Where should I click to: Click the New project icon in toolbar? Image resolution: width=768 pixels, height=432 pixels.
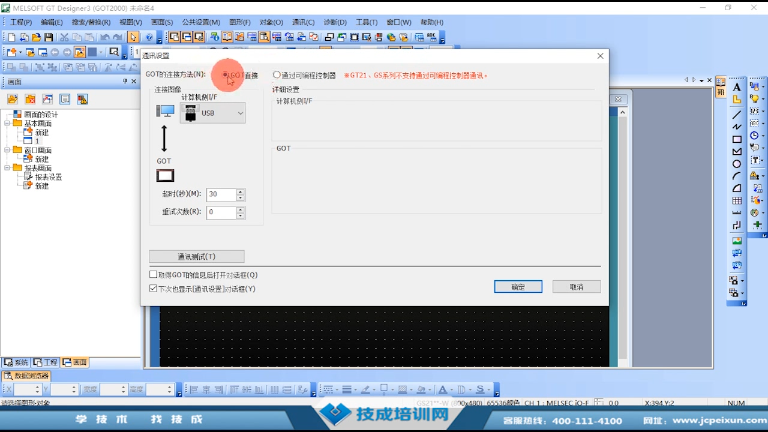(11, 37)
